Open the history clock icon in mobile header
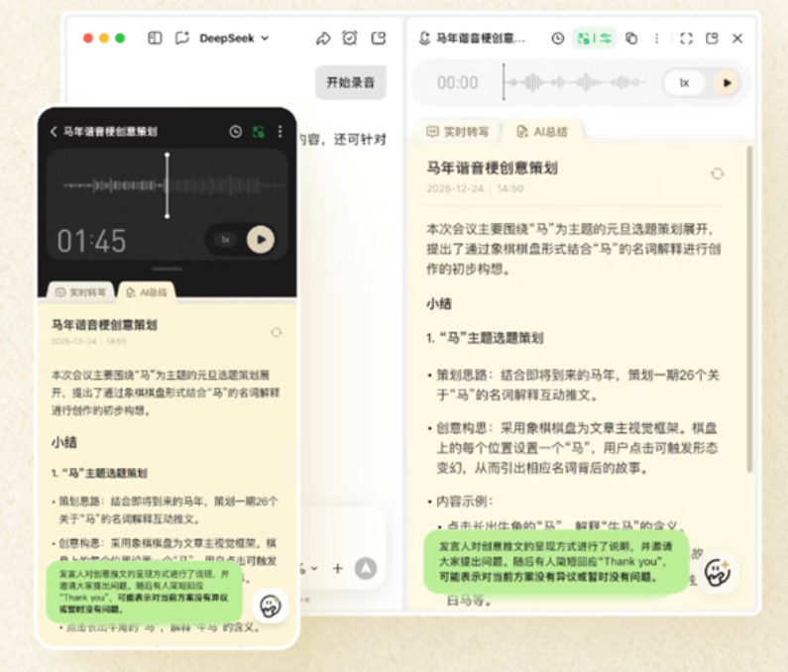788x672 pixels. click(235, 132)
